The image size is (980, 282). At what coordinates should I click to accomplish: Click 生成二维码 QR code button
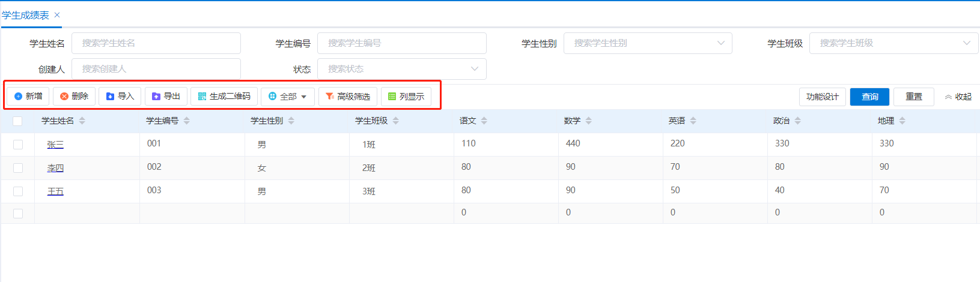(224, 96)
